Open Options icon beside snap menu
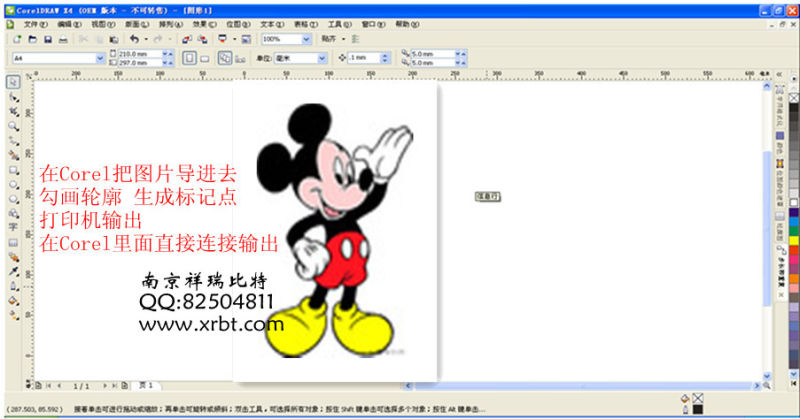 coord(355,39)
